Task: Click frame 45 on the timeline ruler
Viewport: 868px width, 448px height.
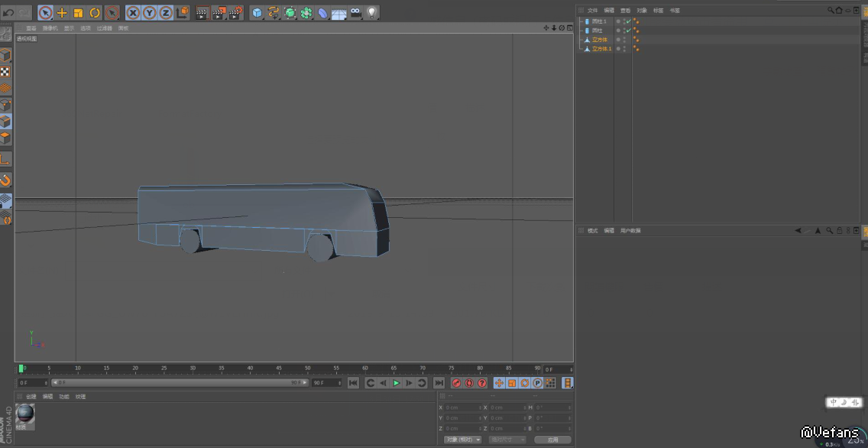Action: tap(279, 368)
